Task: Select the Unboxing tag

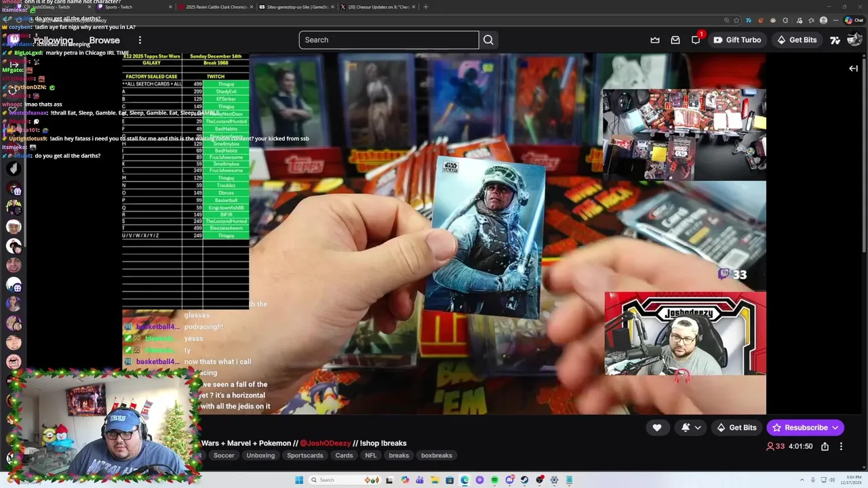Action: (x=260, y=455)
